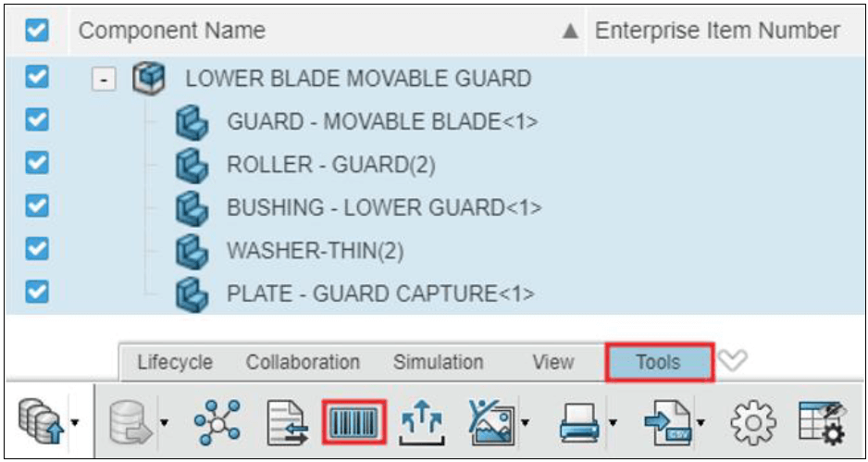Select the LOWER BLADE MOVABLE GUARD row text
Image resolution: width=868 pixels, height=462 pixels.
click(358, 79)
